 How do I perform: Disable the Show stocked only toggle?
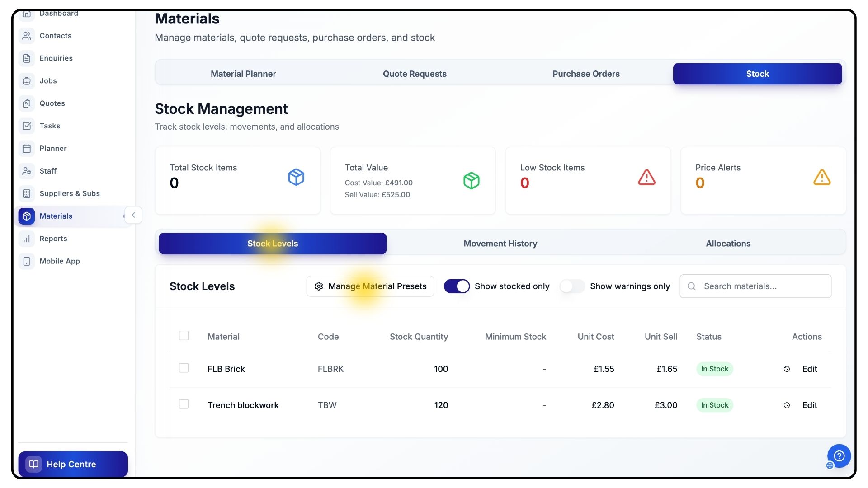457,286
